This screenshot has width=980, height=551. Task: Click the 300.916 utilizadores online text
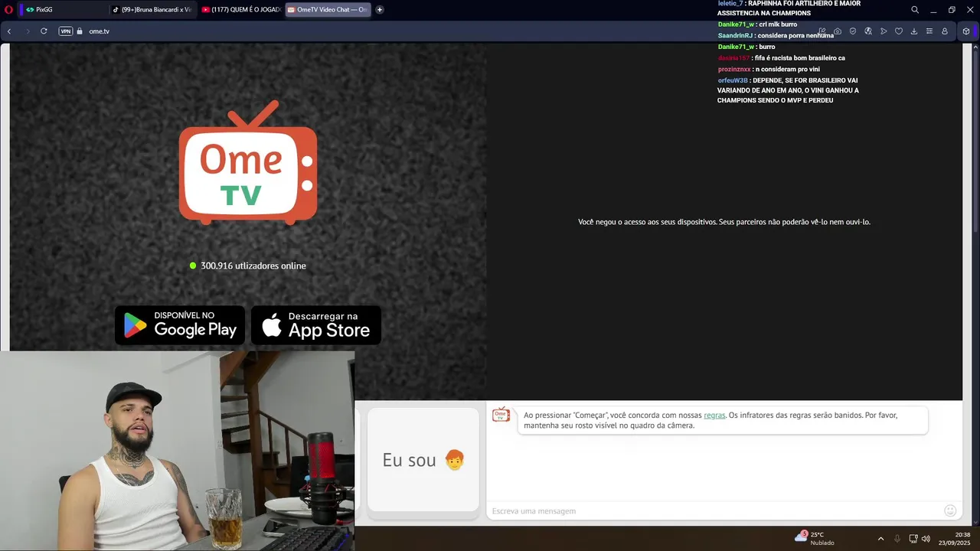253,266
